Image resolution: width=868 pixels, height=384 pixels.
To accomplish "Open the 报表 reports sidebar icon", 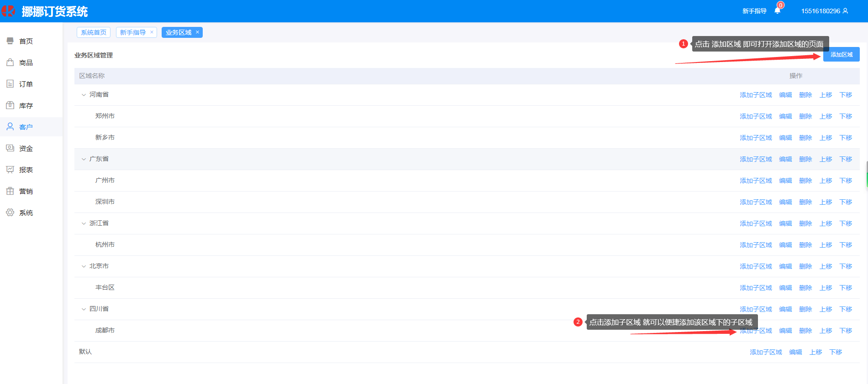I will [10, 170].
